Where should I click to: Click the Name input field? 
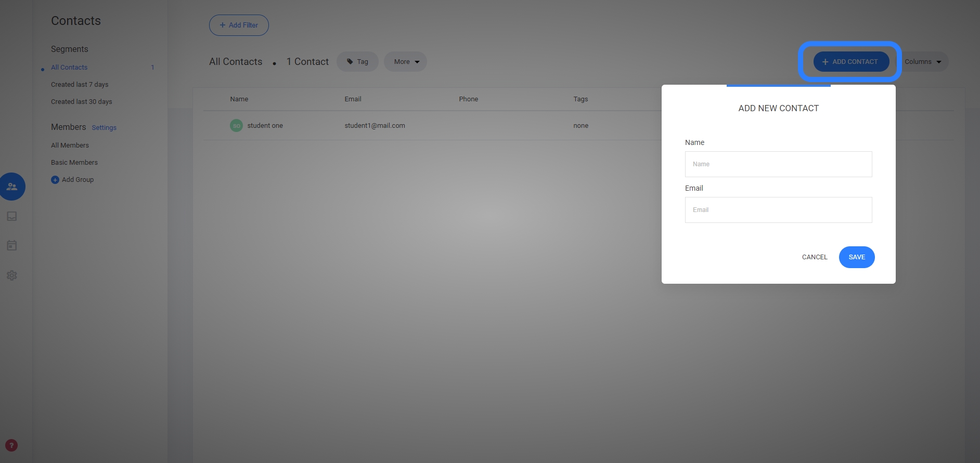[x=778, y=164]
